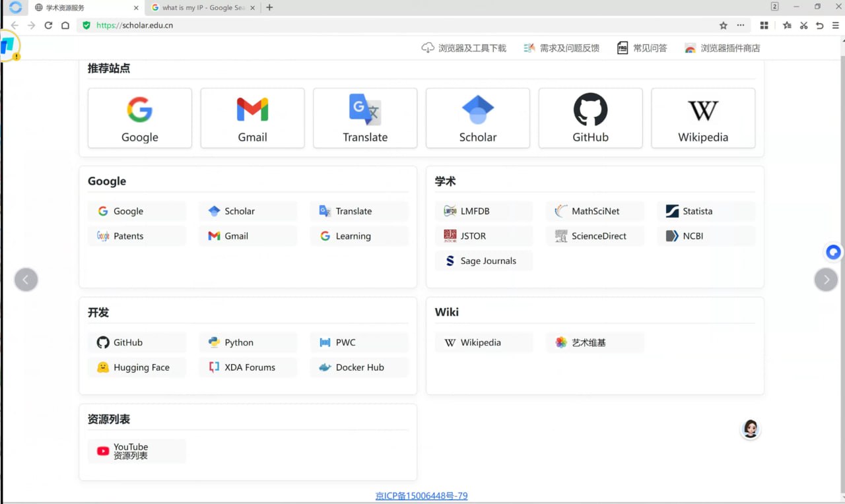Viewport: 845px width, 504px height.
Task: Open the browser hamburger menu
Action: [836, 25]
